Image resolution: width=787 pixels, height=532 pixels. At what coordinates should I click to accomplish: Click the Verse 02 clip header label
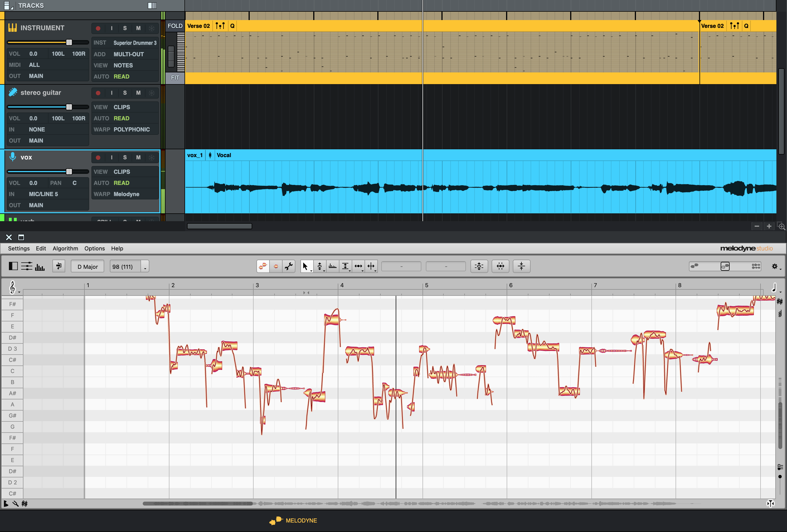tap(198, 26)
